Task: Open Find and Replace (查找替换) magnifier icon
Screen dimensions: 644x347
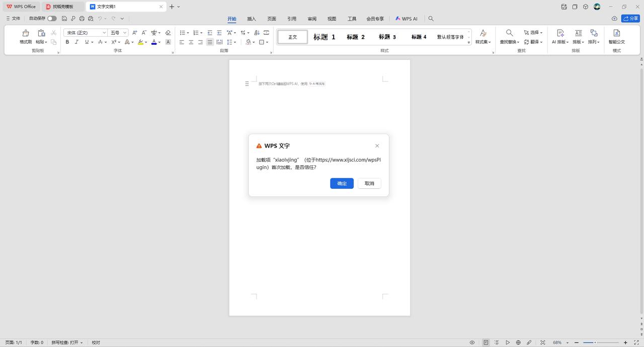Action: [x=509, y=33]
